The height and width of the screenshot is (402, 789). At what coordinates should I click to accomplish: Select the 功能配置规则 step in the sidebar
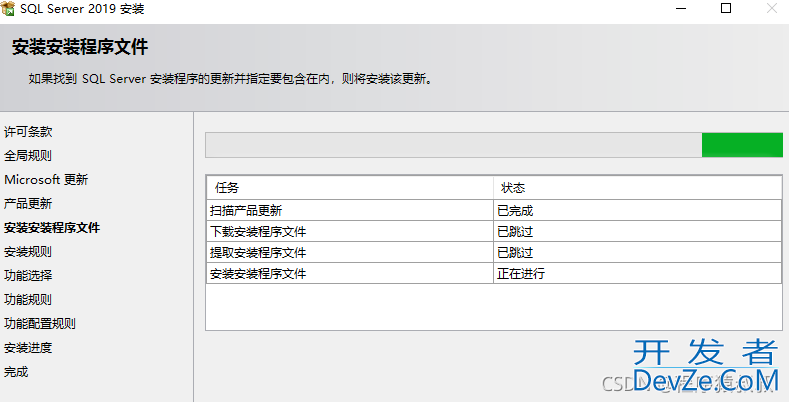[x=40, y=324]
